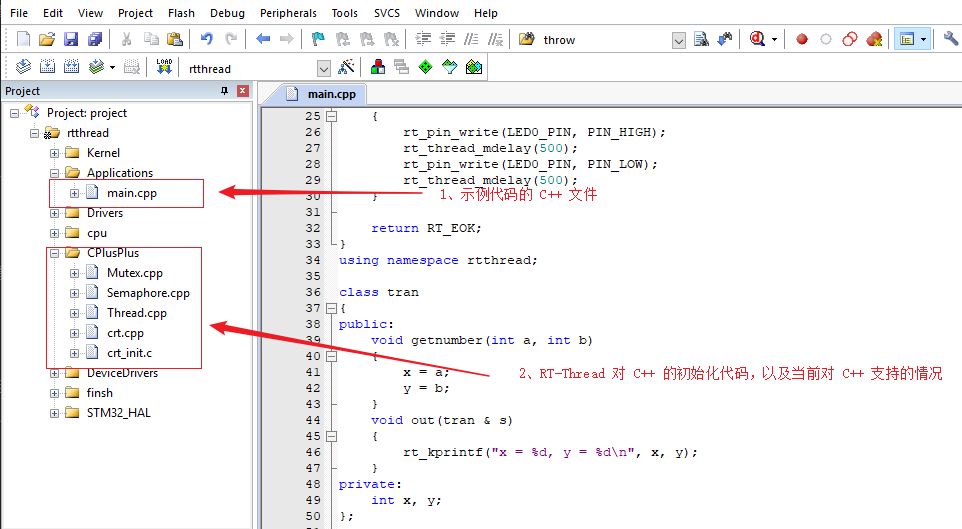Viewport: 962px width, 529px height.
Task: Open Configuration with the wrench icon
Action: click(x=950, y=39)
